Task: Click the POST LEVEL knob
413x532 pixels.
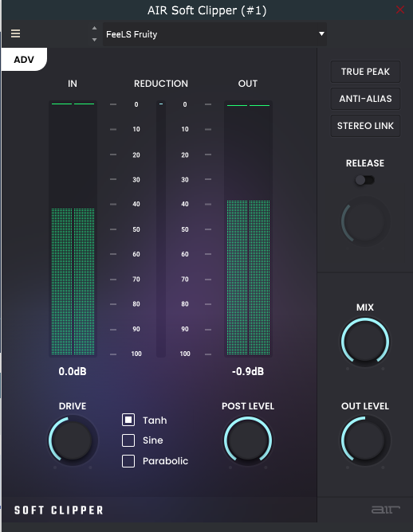Action: 248,440
